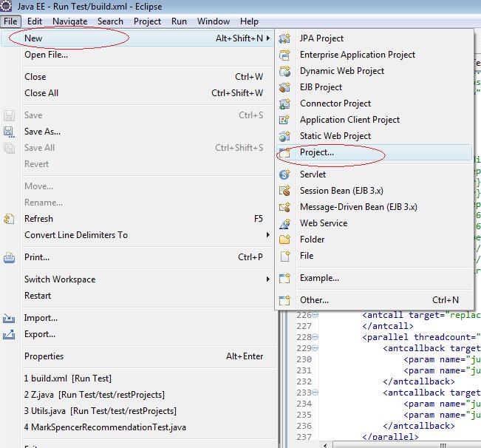Expand Convert Line Delimiters To submenu
This screenshot has height=448, width=481.
[x=268, y=235]
